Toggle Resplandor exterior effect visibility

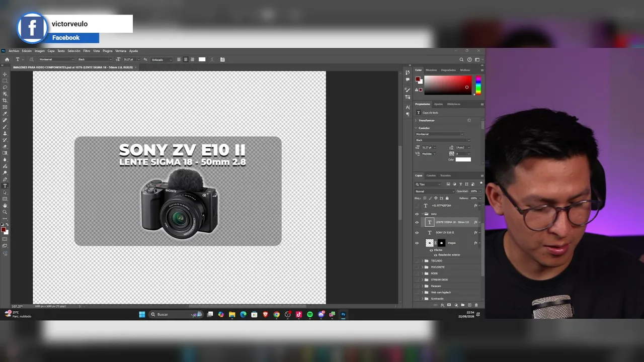[x=436, y=255]
